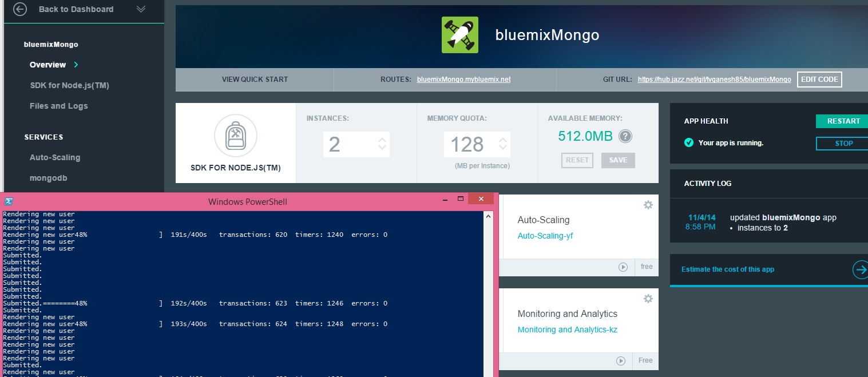Open the bluemixMongo.mybluemix.net route link

click(463, 80)
